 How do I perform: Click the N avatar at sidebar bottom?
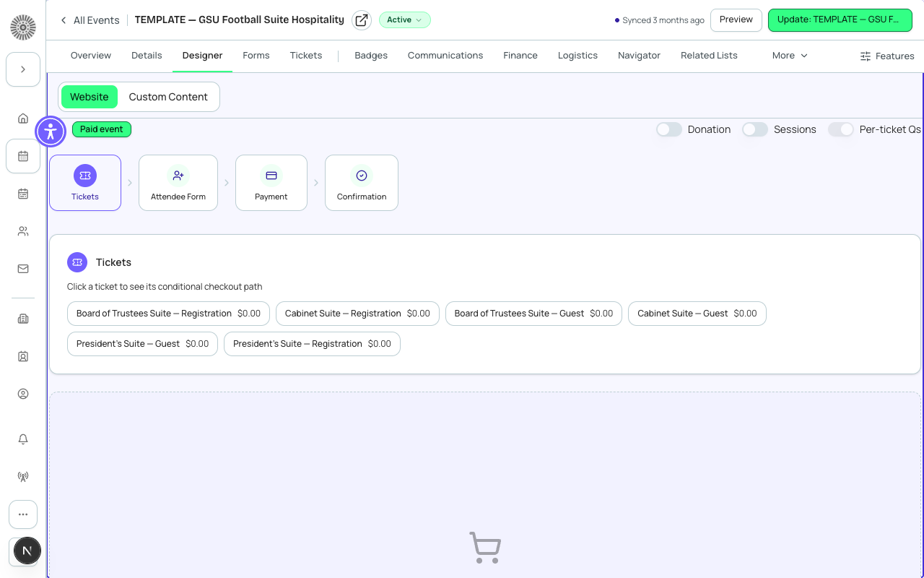click(27, 551)
